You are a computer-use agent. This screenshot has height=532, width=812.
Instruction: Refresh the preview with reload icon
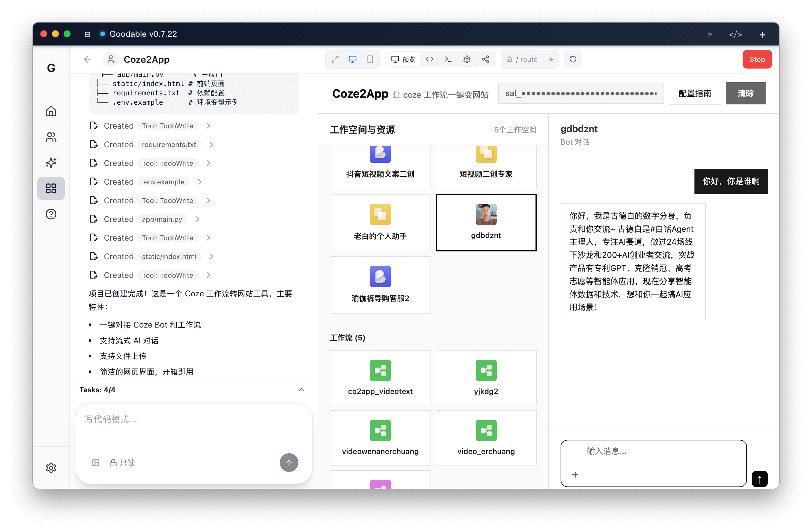point(573,59)
